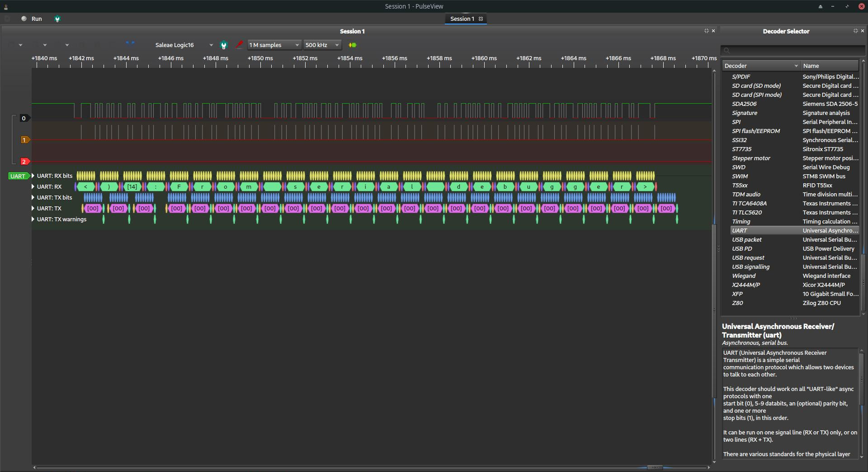The height and width of the screenshot is (472, 868).
Task: Select the highlighted UART decoder row
Action: click(x=794, y=230)
